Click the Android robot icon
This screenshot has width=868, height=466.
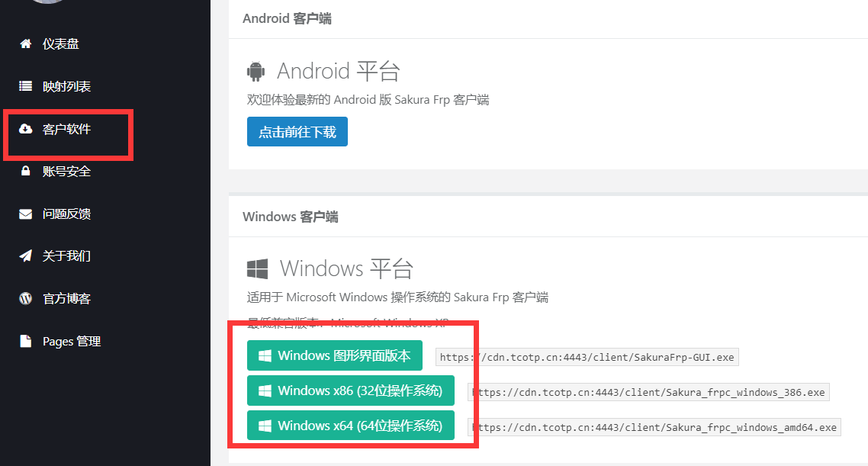click(x=256, y=72)
